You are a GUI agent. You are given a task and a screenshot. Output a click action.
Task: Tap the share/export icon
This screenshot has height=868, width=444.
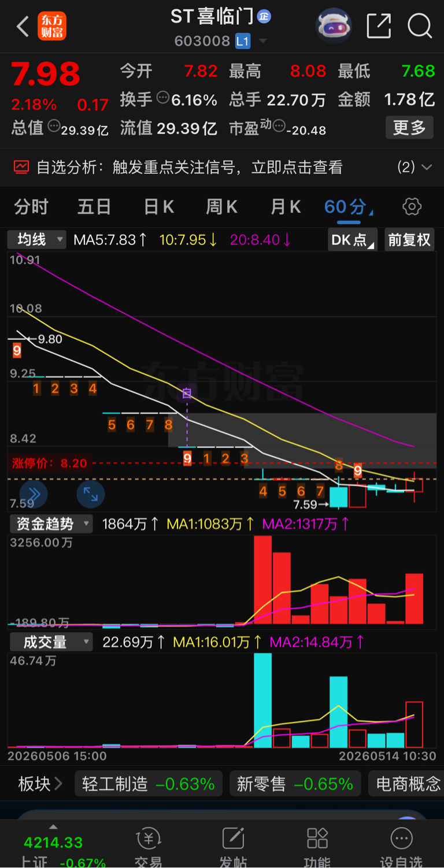[x=379, y=27]
